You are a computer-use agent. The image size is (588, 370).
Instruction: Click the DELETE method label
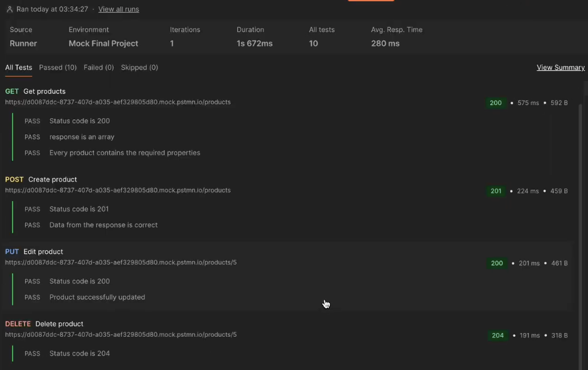(x=18, y=324)
